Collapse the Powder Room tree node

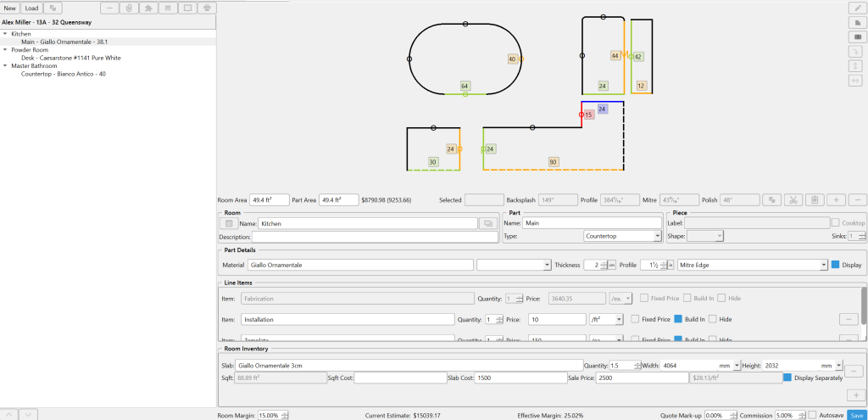(5, 50)
